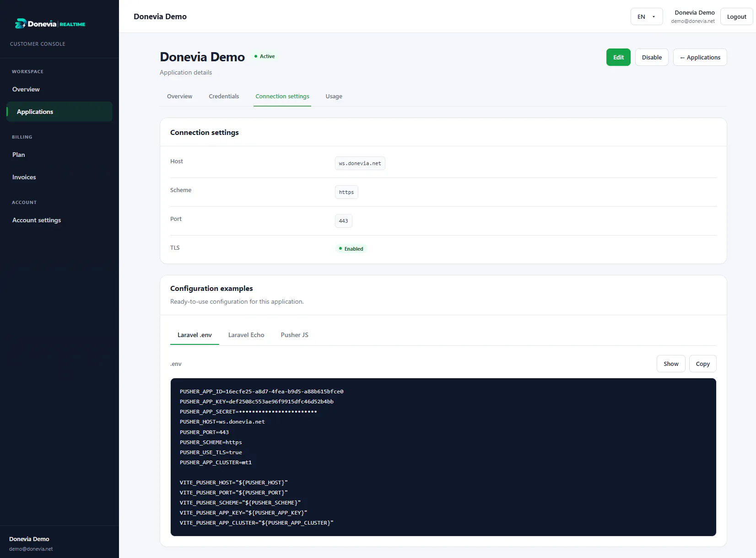Click the TLS Enabled status badge
Screen dimensions: 756x558
(351, 249)
